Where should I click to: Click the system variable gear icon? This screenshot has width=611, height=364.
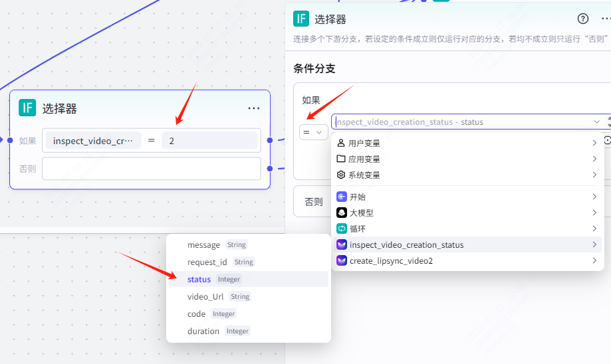point(341,175)
